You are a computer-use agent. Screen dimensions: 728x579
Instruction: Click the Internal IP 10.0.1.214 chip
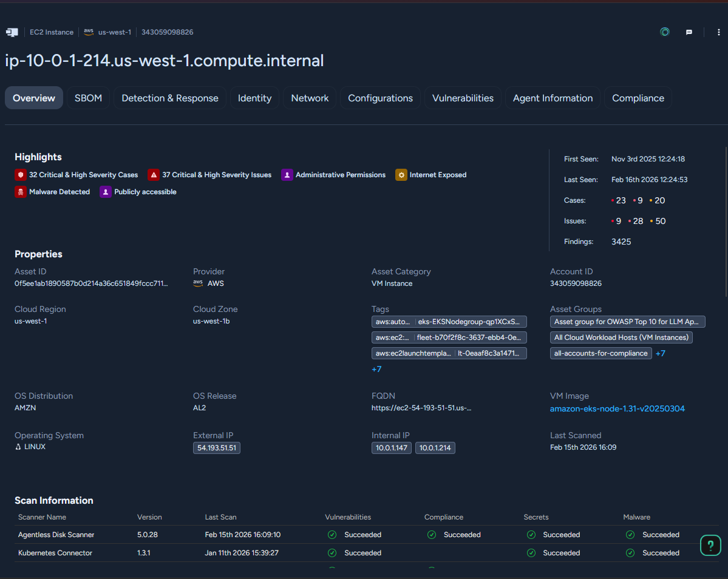pos(435,448)
